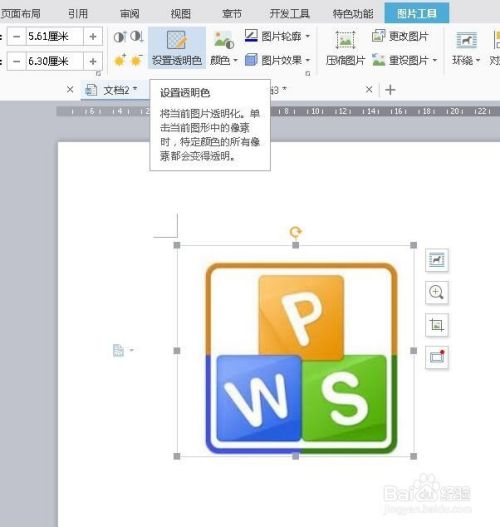Click floating crop picture icon
The height and width of the screenshot is (527, 500).
[x=436, y=325]
